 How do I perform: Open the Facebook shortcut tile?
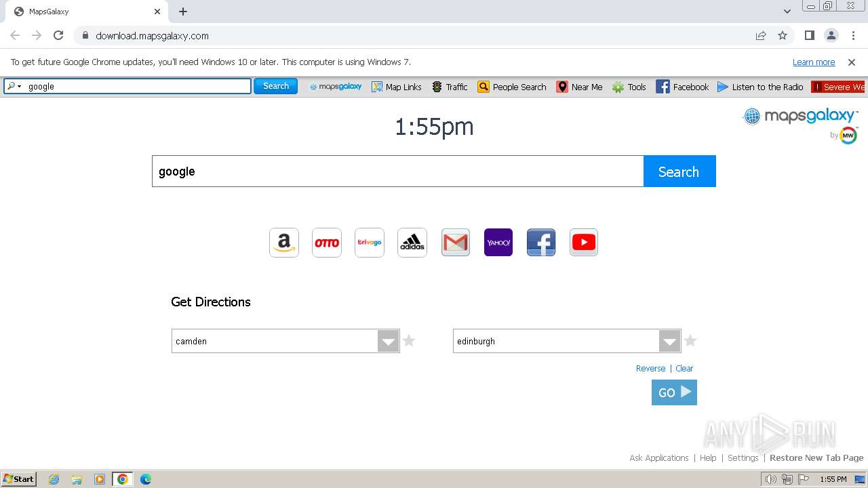541,243
